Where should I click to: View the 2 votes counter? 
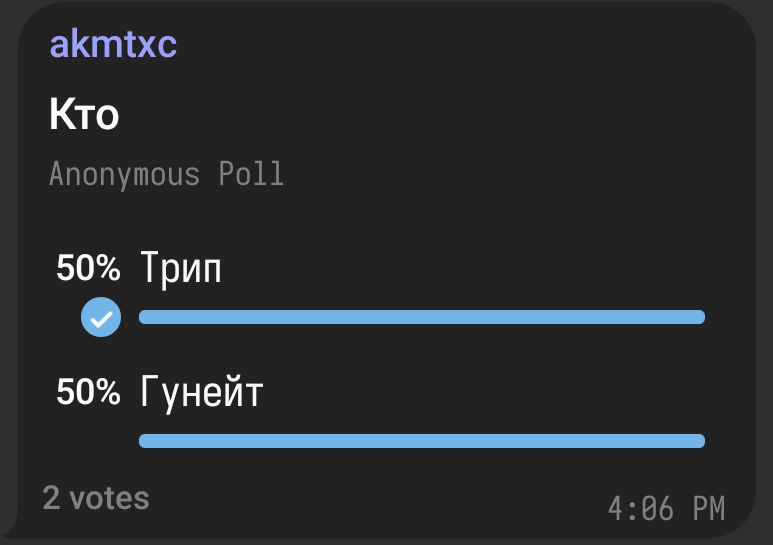point(96,498)
